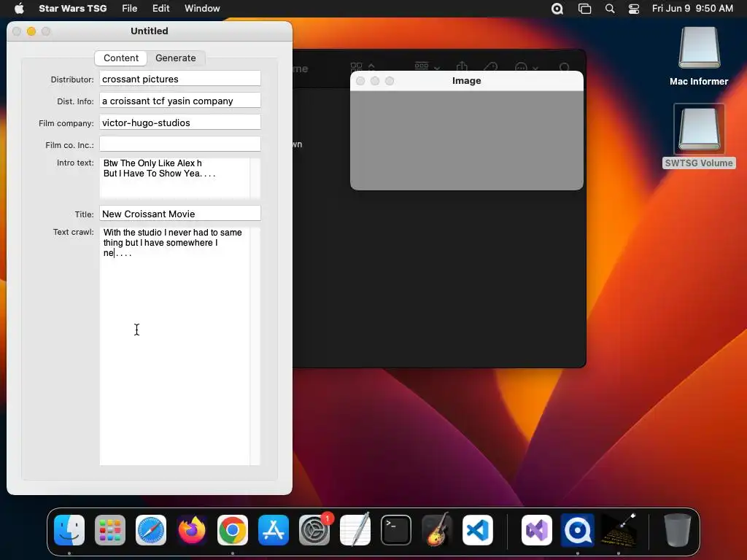This screenshot has width=747, height=560.
Task: Open the grouping dropdown in background window
Action: 427,67
